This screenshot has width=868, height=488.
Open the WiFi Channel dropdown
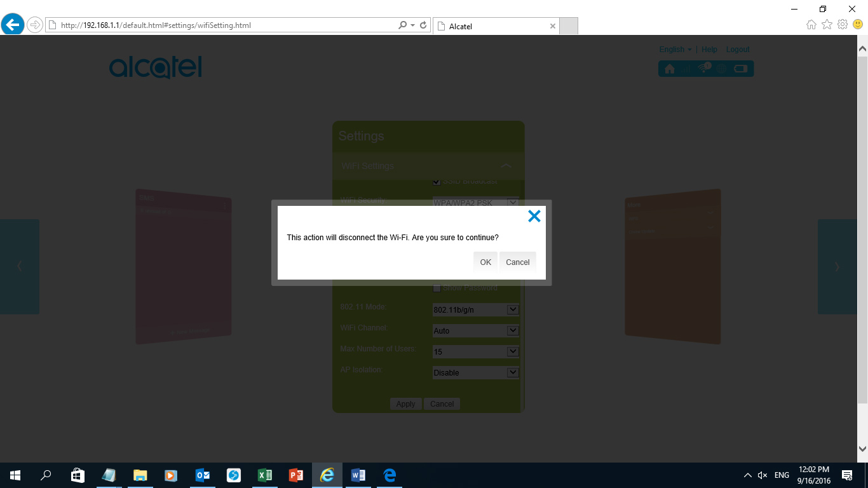(476, 330)
